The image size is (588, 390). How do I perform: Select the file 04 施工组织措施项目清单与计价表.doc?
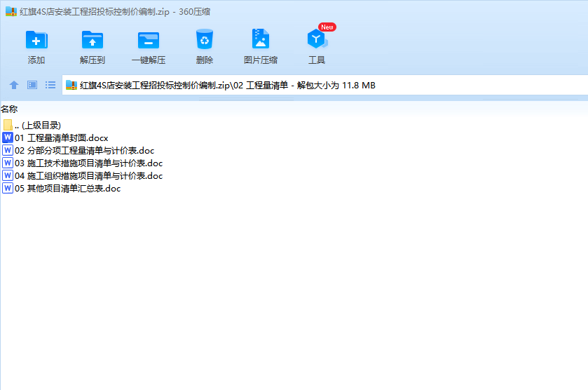[x=88, y=175]
